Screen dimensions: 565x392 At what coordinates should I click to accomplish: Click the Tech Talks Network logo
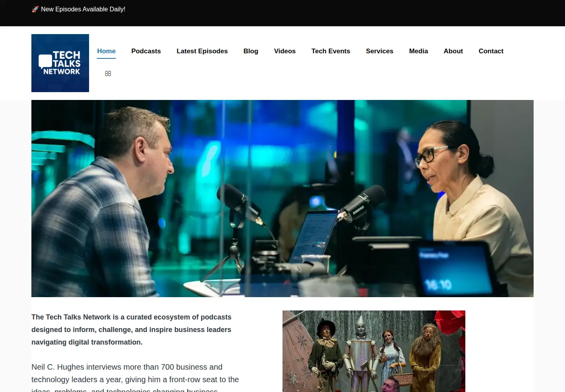click(x=60, y=63)
